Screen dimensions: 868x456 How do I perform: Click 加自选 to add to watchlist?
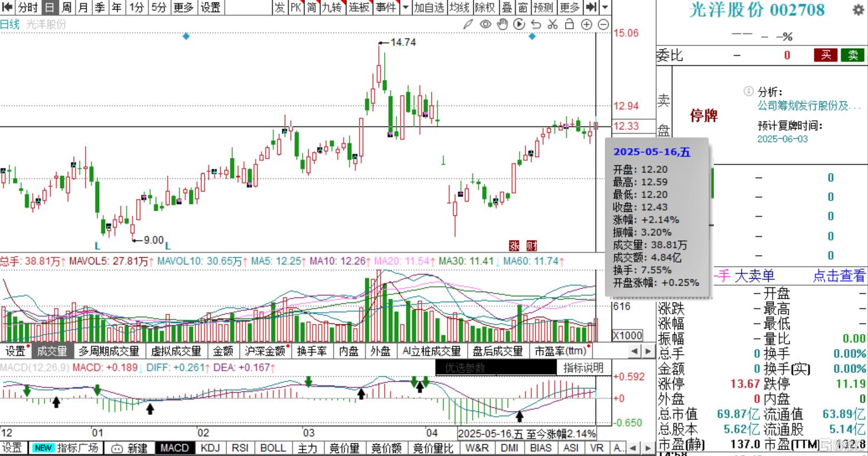click(x=429, y=7)
